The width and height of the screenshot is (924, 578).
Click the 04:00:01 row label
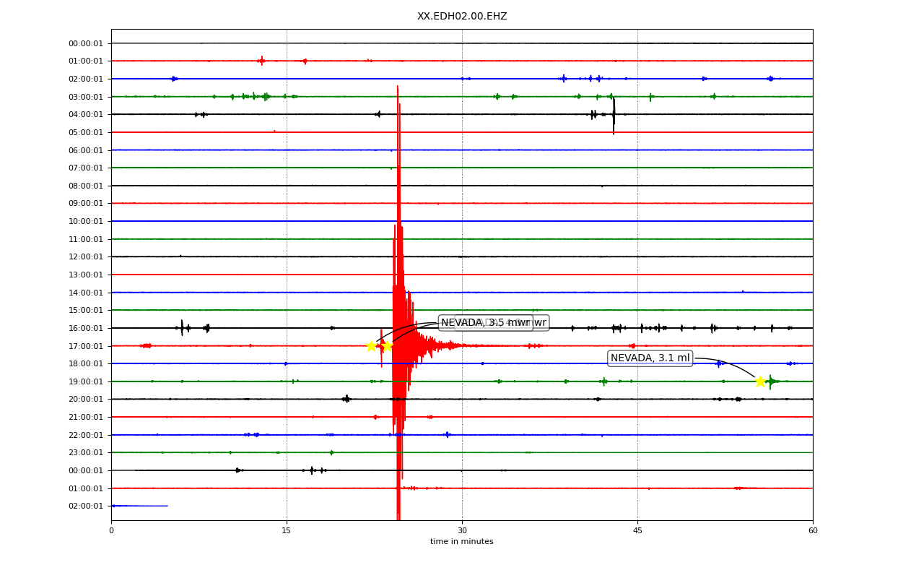tap(86, 114)
